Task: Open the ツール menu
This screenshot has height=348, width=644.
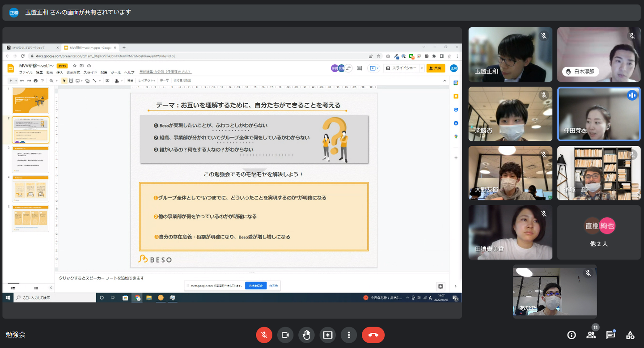Action: (115, 72)
